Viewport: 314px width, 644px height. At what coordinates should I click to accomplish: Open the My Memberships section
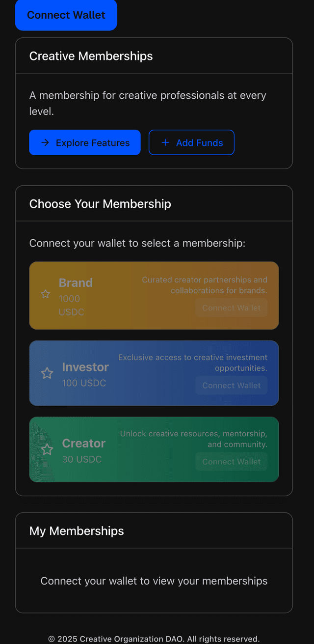coord(77,531)
